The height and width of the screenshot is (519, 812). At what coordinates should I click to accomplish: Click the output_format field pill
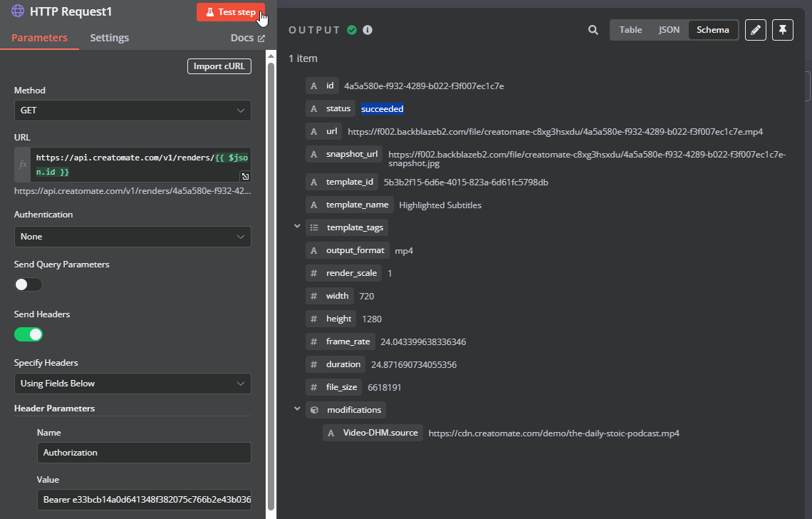click(348, 250)
